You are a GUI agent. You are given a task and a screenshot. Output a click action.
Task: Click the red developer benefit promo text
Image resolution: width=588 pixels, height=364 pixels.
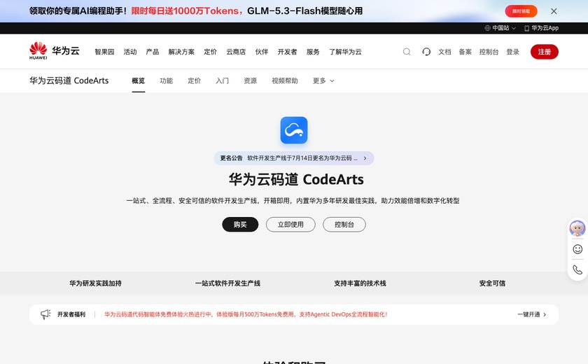(246, 314)
